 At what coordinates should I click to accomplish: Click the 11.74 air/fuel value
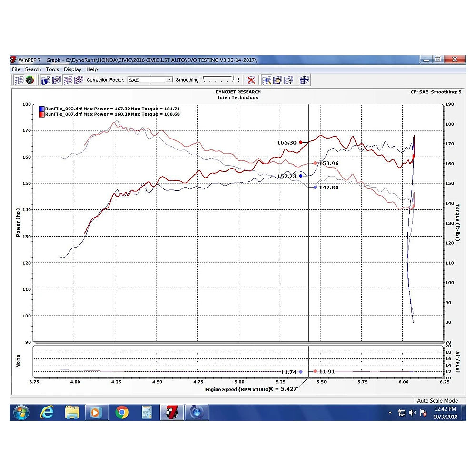(288, 372)
